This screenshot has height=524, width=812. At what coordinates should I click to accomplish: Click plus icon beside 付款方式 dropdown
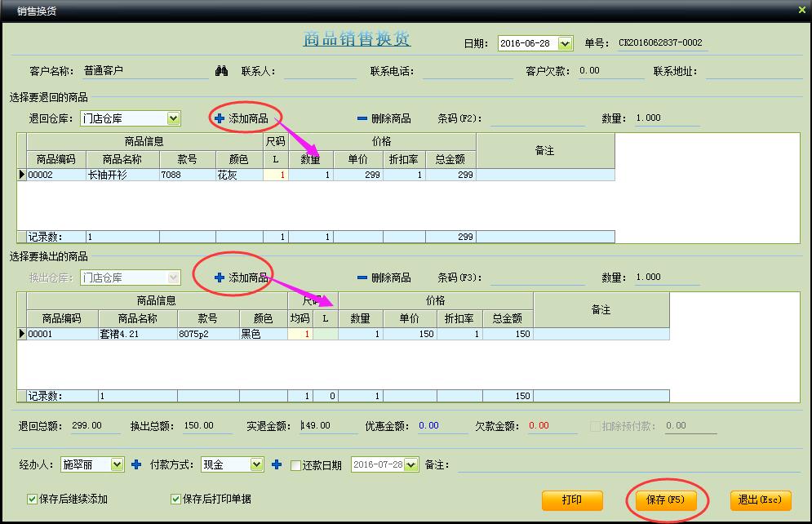(277, 464)
